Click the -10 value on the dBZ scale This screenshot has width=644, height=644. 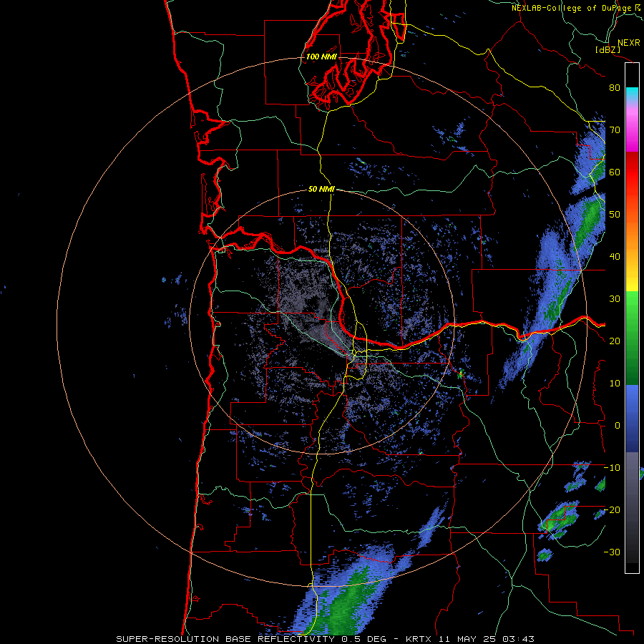coord(612,468)
